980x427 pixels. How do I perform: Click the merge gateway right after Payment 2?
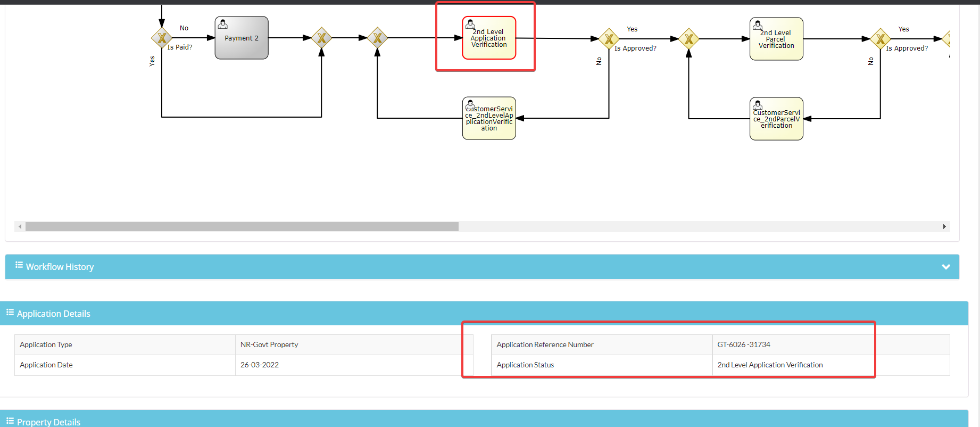coord(321,38)
